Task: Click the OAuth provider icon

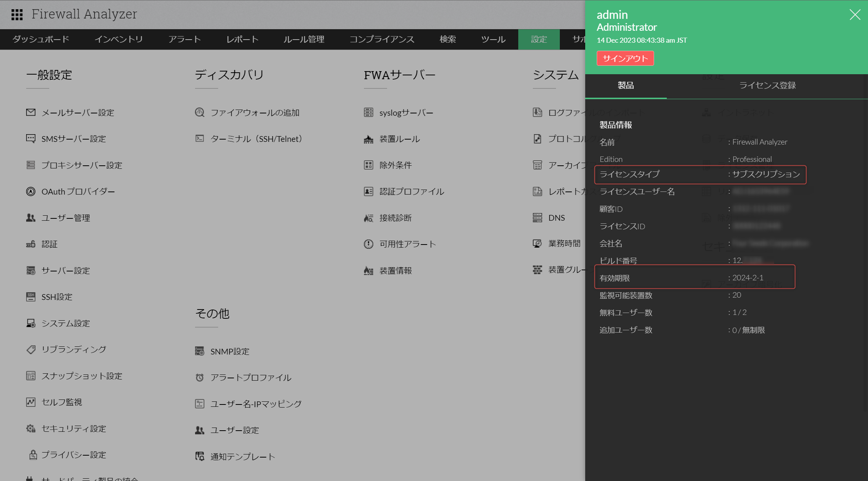Action: click(x=31, y=191)
